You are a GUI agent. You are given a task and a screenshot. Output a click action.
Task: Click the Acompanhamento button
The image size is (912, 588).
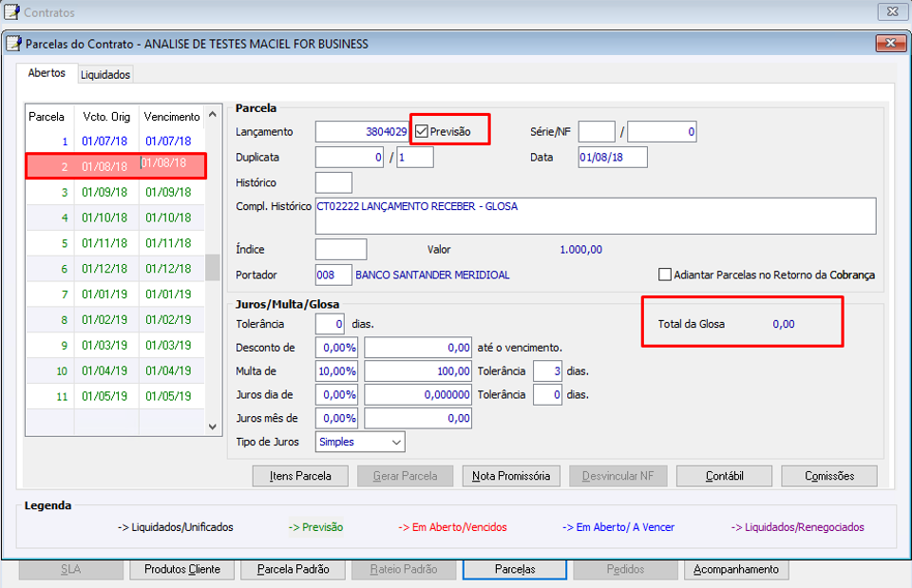735,569
